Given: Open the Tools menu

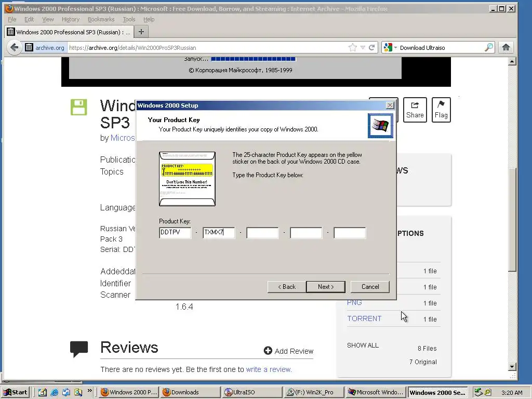Looking at the screenshot, I should point(129,19).
